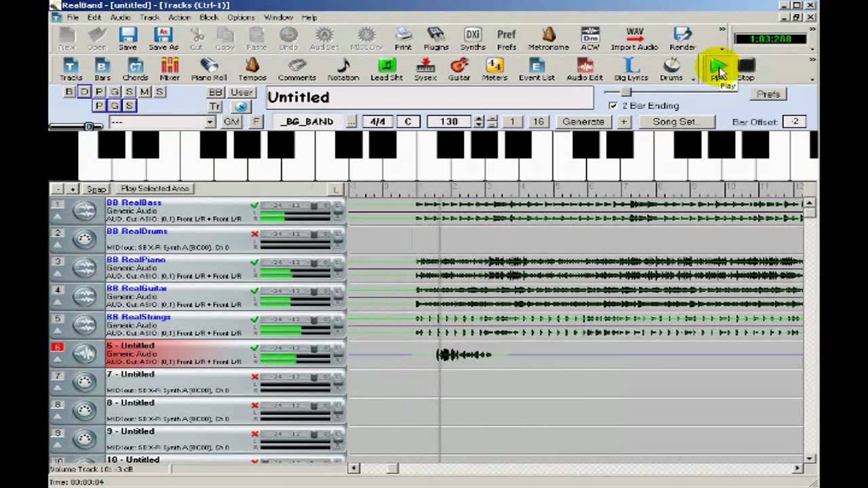868x488 pixels.
Task: Toggle the Snap button above the track list
Action: pyautogui.click(x=96, y=189)
